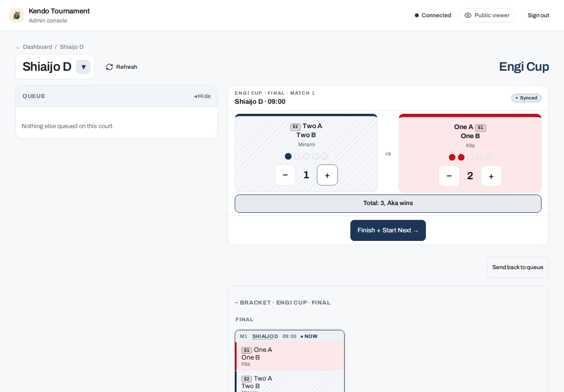
Task: Click the second score dot for Minami team
Action: (x=297, y=156)
